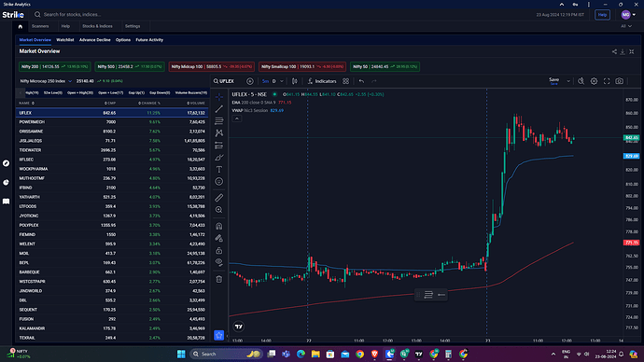Viewport: 644px width, 362px height.
Task: Select the trend line drawing tool
Action: tap(219, 109)
